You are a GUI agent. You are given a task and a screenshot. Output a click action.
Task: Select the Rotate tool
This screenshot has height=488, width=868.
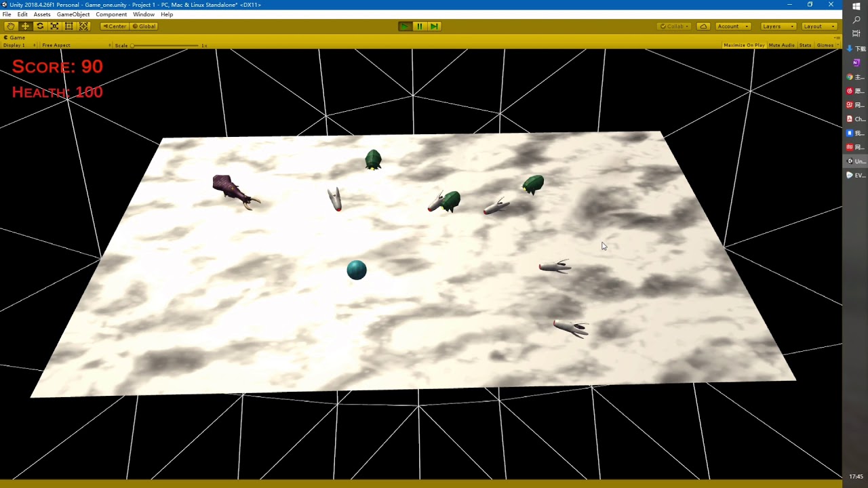tap(40, 26)
